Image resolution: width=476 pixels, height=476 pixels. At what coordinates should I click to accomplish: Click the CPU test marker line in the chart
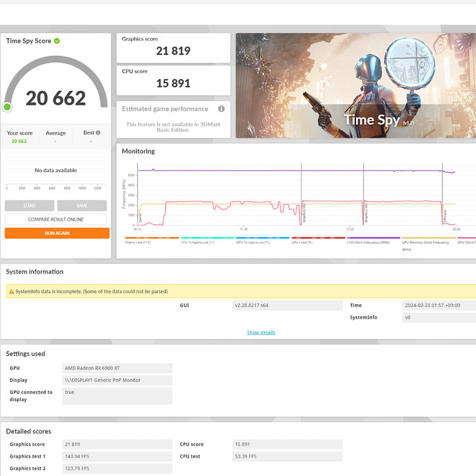pyautogui.click(x=442, y=194)
